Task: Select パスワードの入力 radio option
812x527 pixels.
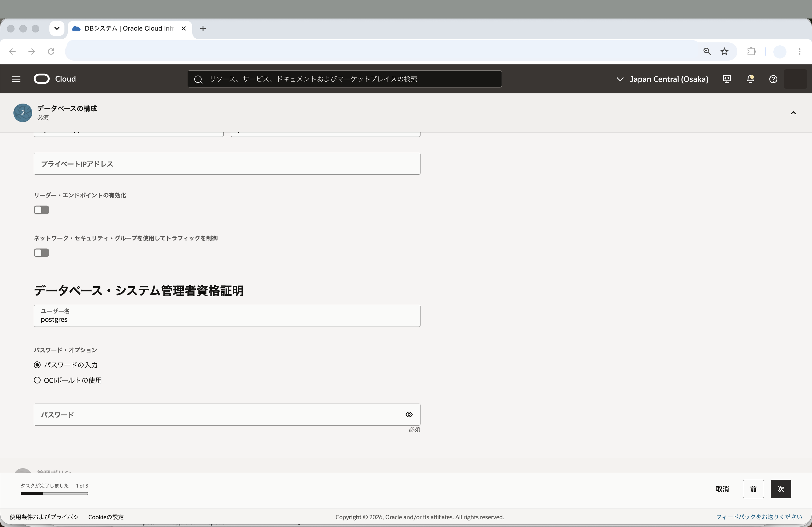Action: 37,365
